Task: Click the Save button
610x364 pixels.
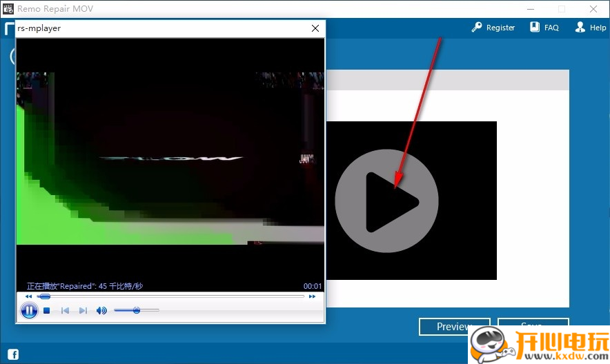Action: pyautogui.click(x=532, y=324)
